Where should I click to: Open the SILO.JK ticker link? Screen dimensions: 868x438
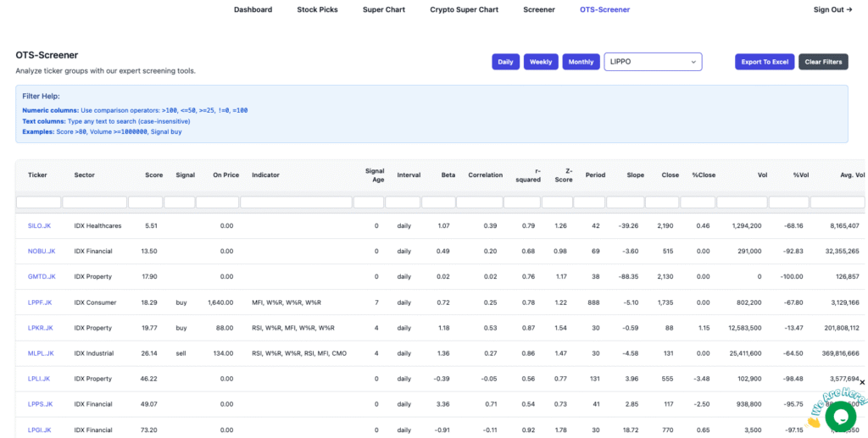click(x=40, y=226)
